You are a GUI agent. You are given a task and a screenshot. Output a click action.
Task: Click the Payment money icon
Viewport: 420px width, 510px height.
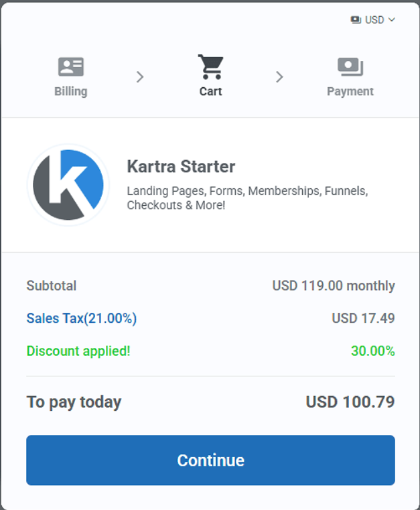pos(350,67)
